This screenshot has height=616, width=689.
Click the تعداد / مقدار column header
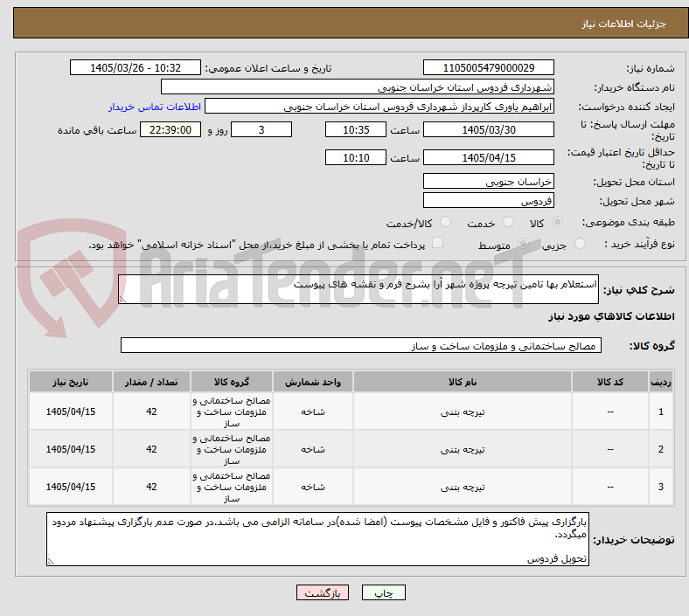(x=151, y=382)
